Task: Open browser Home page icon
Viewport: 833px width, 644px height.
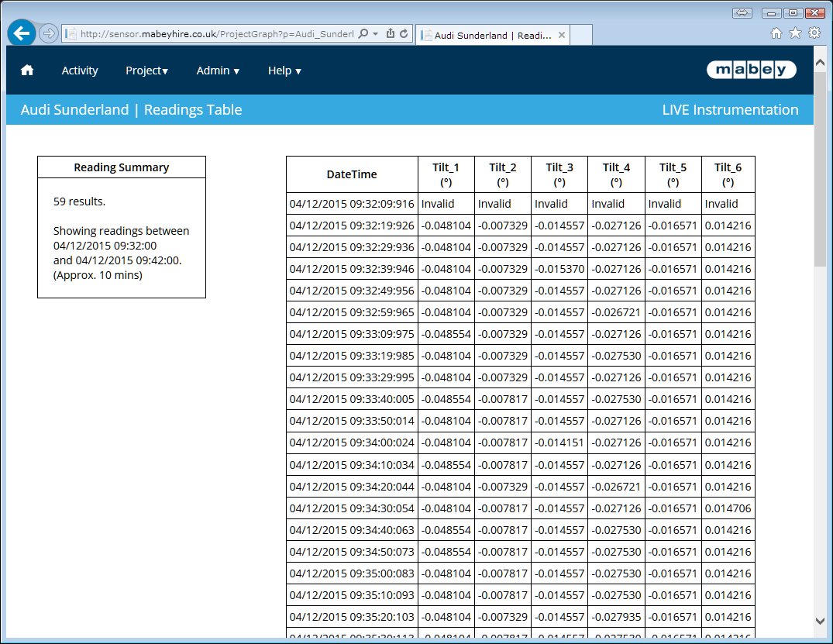Action: coord(776,33)
